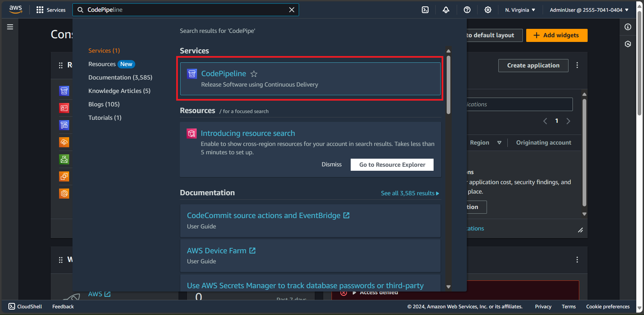
Task: Click the search results scrollbar thumb
Action: tap(448, 85)
